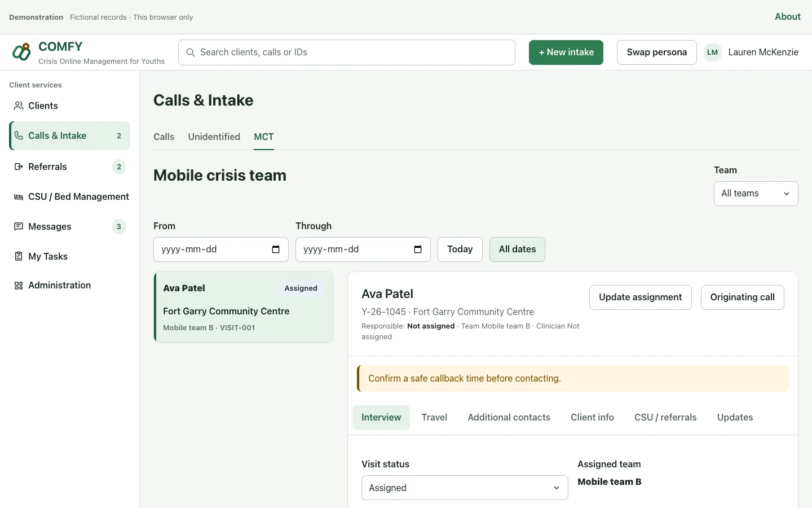Open the Additional contacts tab
This screenshot has width=812, height=508.
click(x=509, y=418)
